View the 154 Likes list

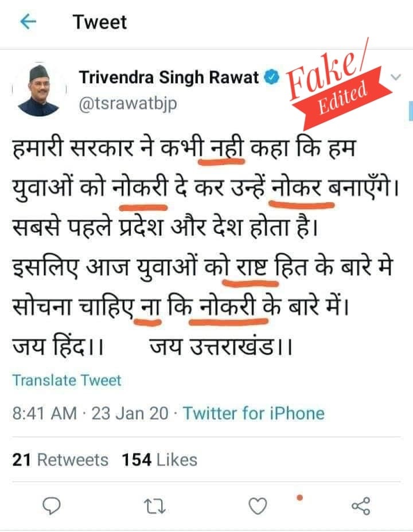point(159,460)
